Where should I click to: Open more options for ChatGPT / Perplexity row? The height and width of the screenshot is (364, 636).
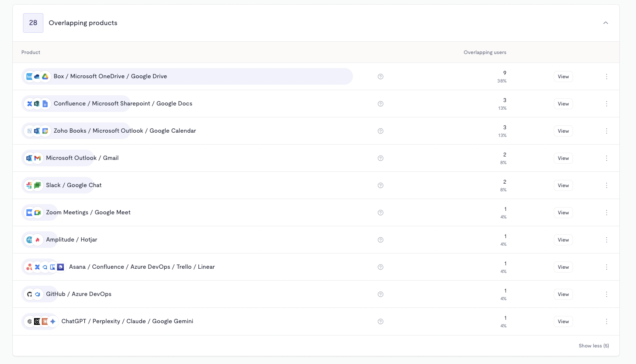click(x=607, y=321)
